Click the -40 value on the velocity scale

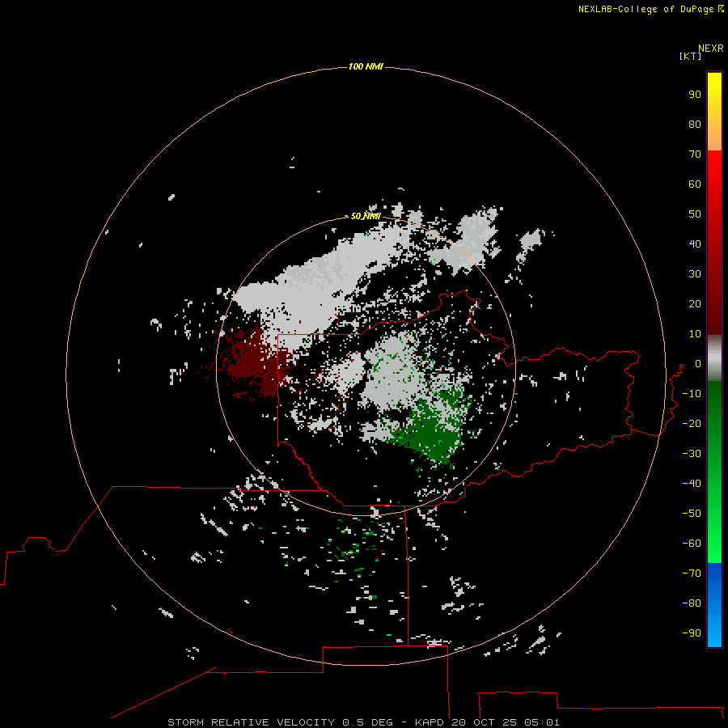692,484
